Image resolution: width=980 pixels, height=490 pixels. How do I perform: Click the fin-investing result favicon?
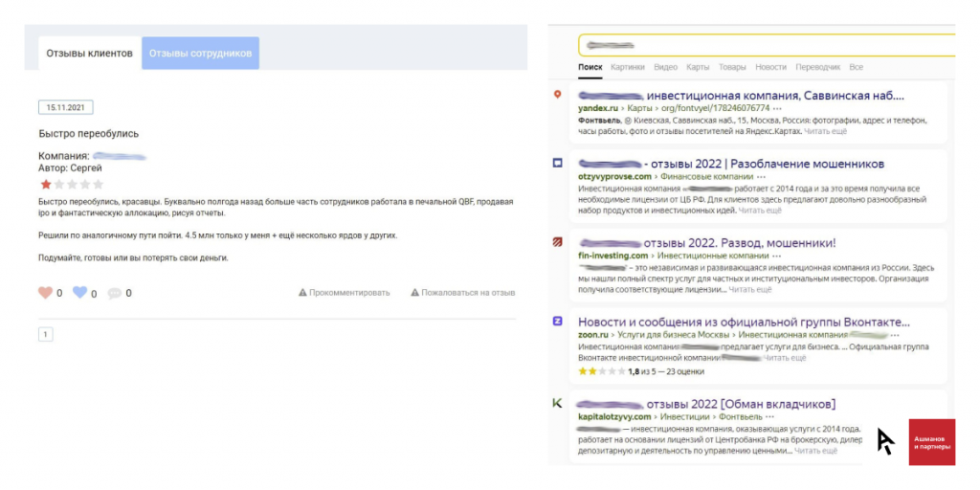[x=558, y=242]
